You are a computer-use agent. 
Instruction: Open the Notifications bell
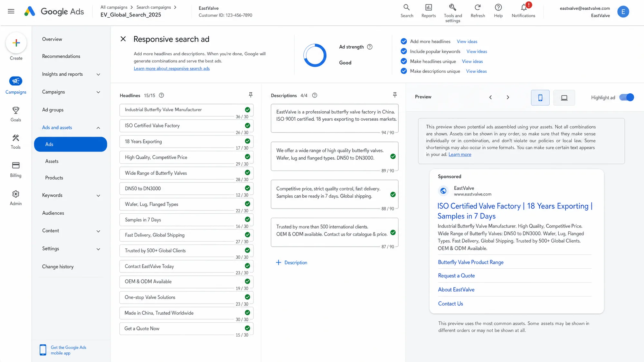pyautogui.click(x=524, y=7)
